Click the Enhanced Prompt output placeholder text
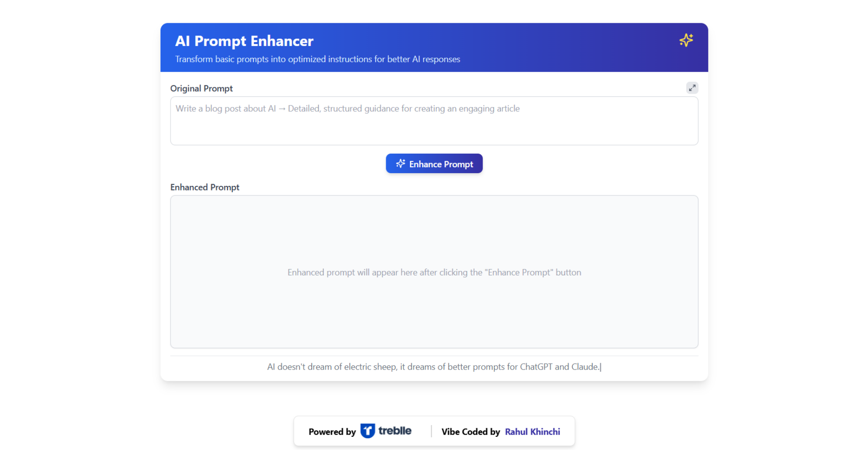The width and height of the screenshot is (868, 450). tap(434, 272)
